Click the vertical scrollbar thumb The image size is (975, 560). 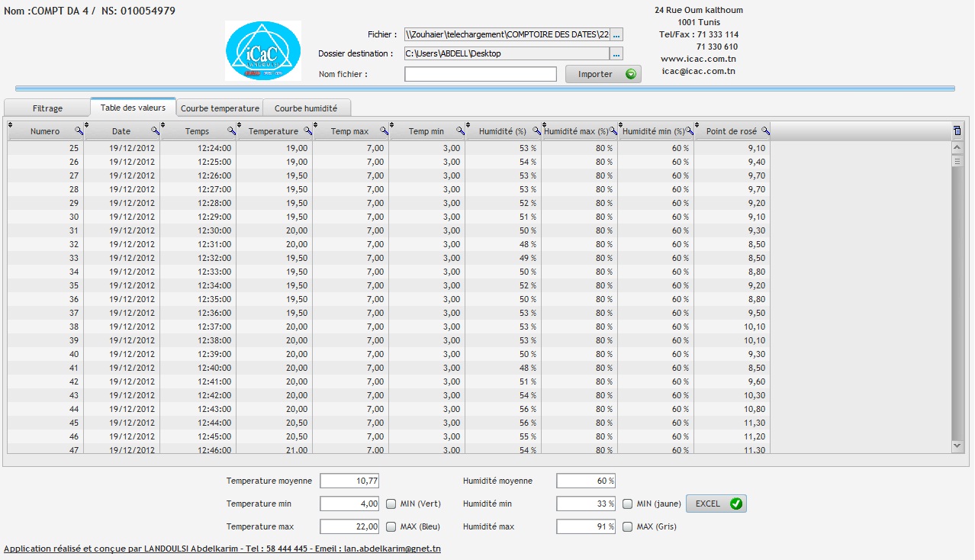click(957, 161)
